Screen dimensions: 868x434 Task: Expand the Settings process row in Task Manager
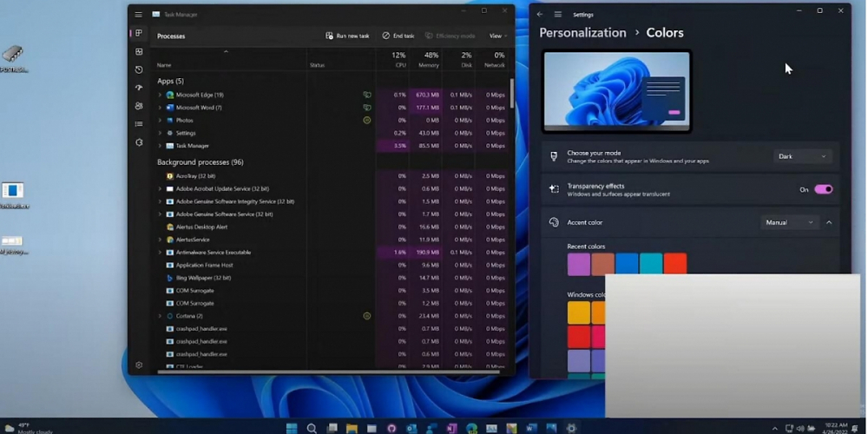coord(160,133)
